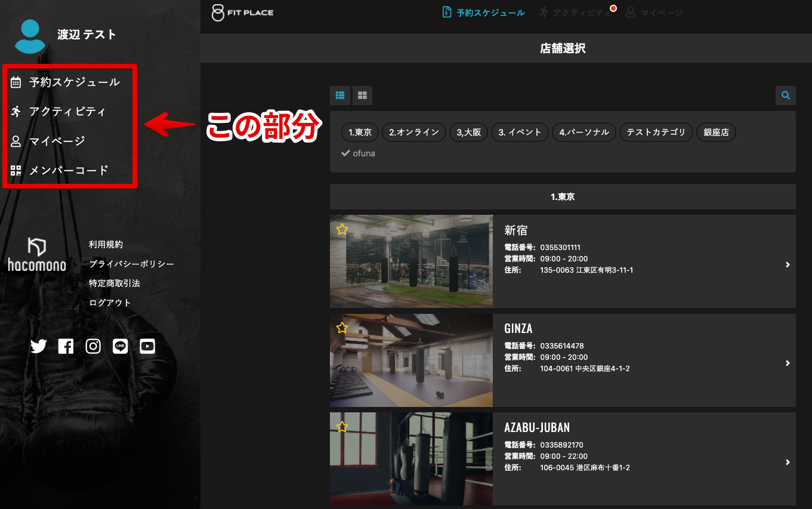Filter stores by 2.オンライン category
This screenshot has width=812, height=509.
[x=413, y=132]
